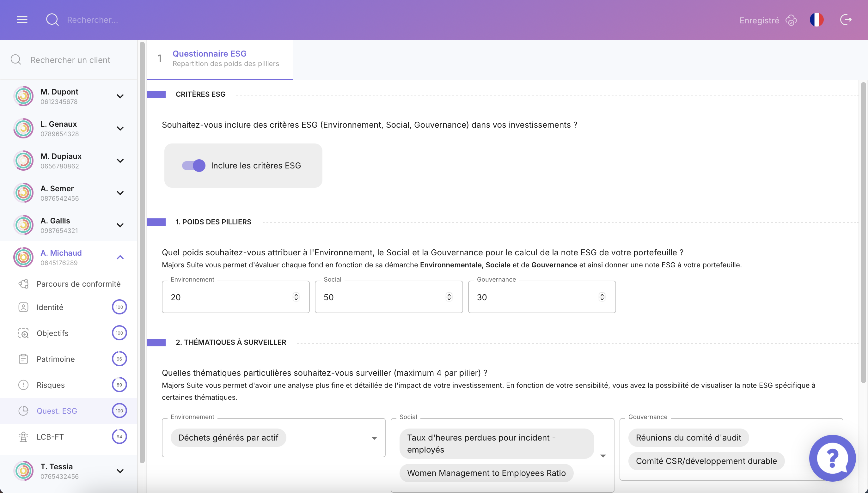Select the Identité section icon
The height and width of the screenshot is (493, 868).
click(x=23, y=307)
